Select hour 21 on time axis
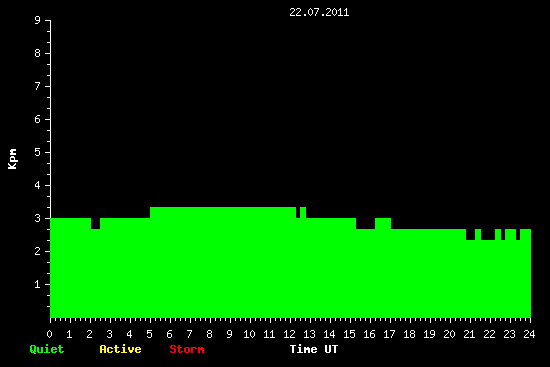 pos(469,334)
